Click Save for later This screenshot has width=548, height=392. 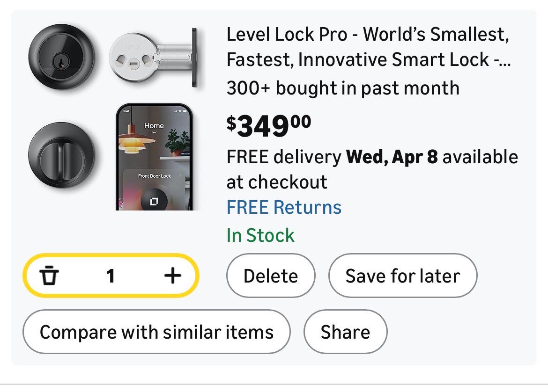(403, 276)
